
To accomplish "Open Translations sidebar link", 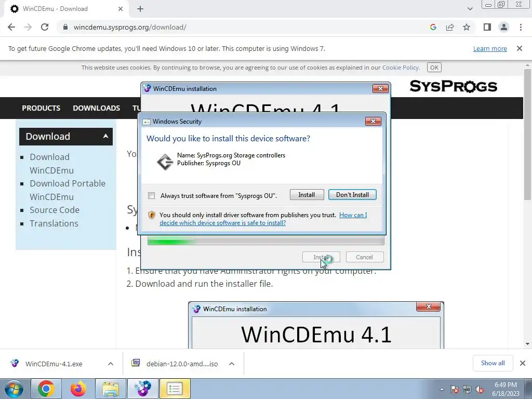I will 54,223.
